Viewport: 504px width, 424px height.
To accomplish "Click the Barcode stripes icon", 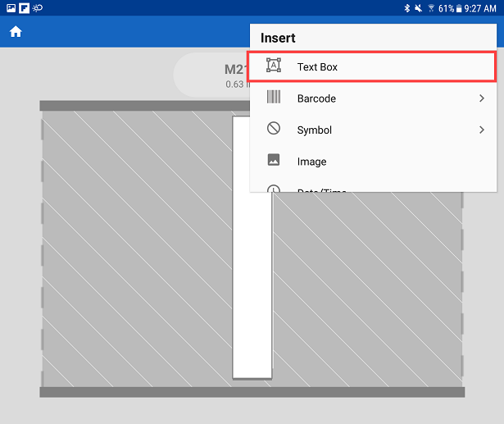I will point(274,98).
